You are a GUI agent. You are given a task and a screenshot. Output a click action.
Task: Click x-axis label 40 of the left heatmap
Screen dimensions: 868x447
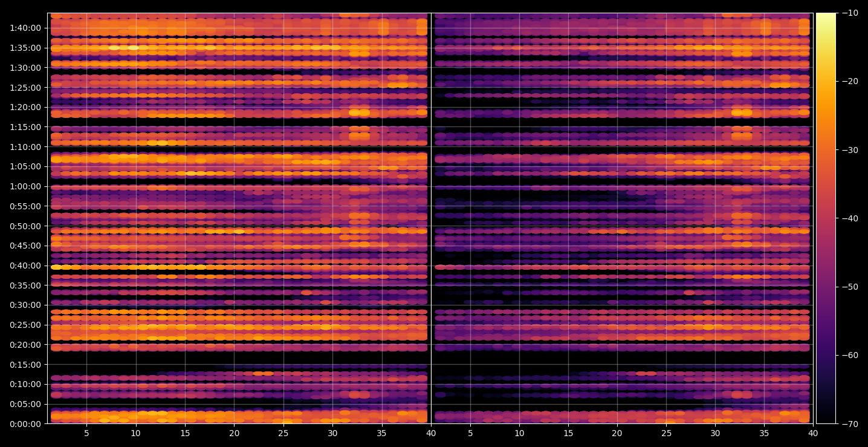[431, 433]
